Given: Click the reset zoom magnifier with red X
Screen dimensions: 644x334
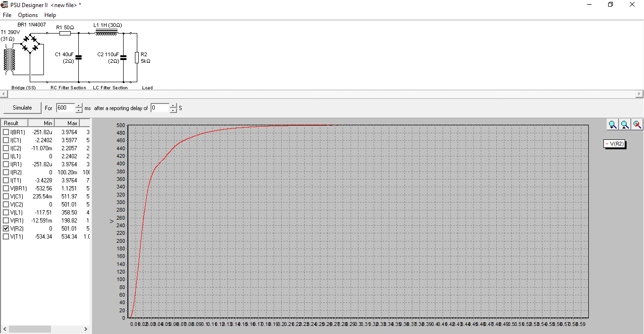Looking at the screenshot, I should [x=637, y=124].
